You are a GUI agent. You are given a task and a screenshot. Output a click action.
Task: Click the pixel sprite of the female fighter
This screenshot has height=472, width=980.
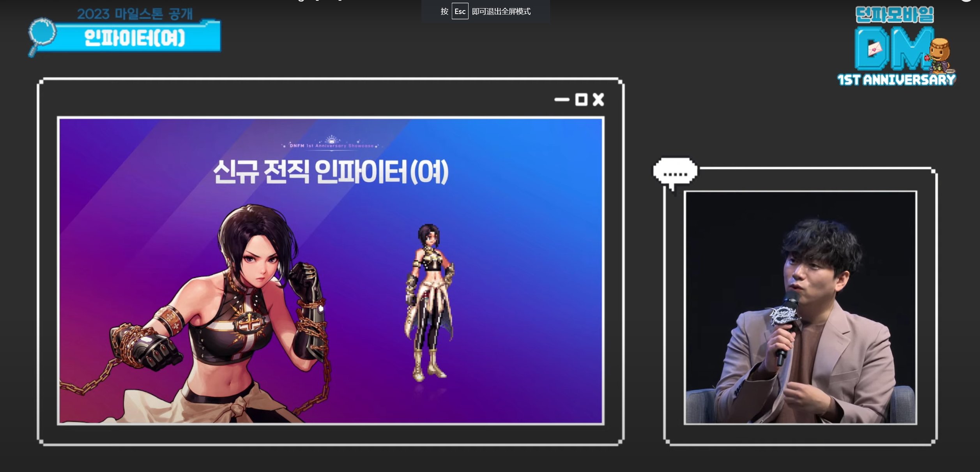(x=429, y=303)
